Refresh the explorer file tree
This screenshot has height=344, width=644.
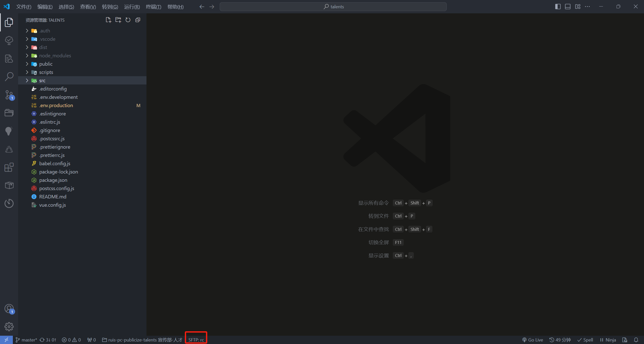(128, 20)
